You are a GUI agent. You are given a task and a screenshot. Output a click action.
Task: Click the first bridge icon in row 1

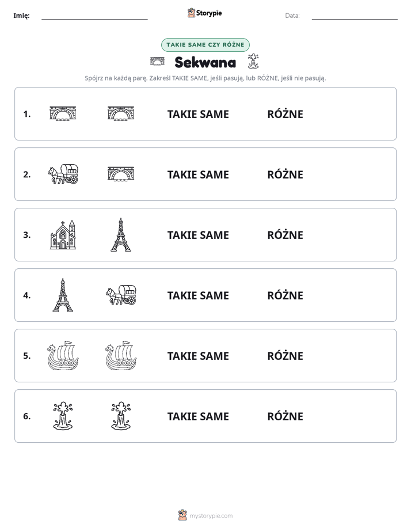coord(63,113)
